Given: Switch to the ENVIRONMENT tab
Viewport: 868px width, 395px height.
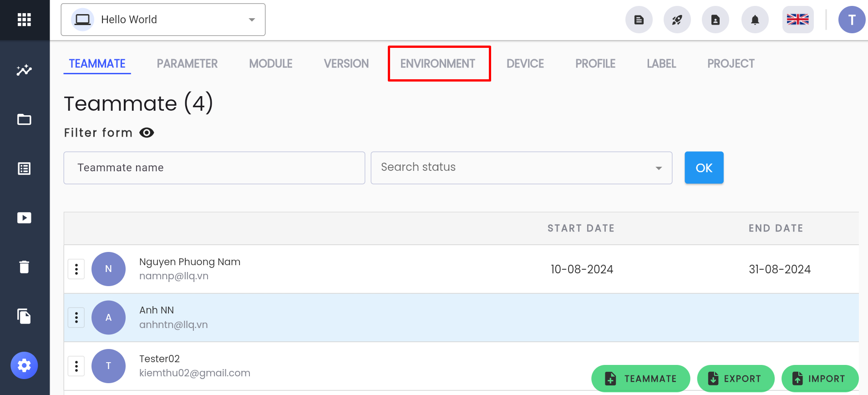Looking at the screenshot, I should 438,64.
